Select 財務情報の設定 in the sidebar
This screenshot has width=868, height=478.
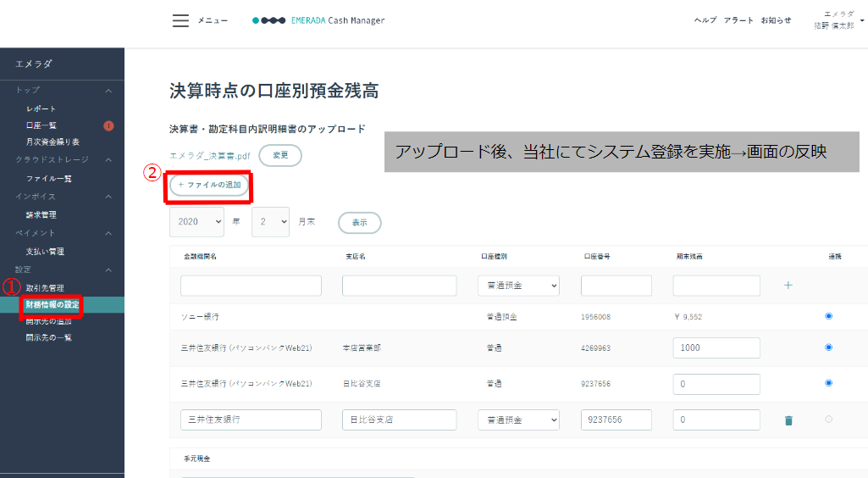pos(53,304)
